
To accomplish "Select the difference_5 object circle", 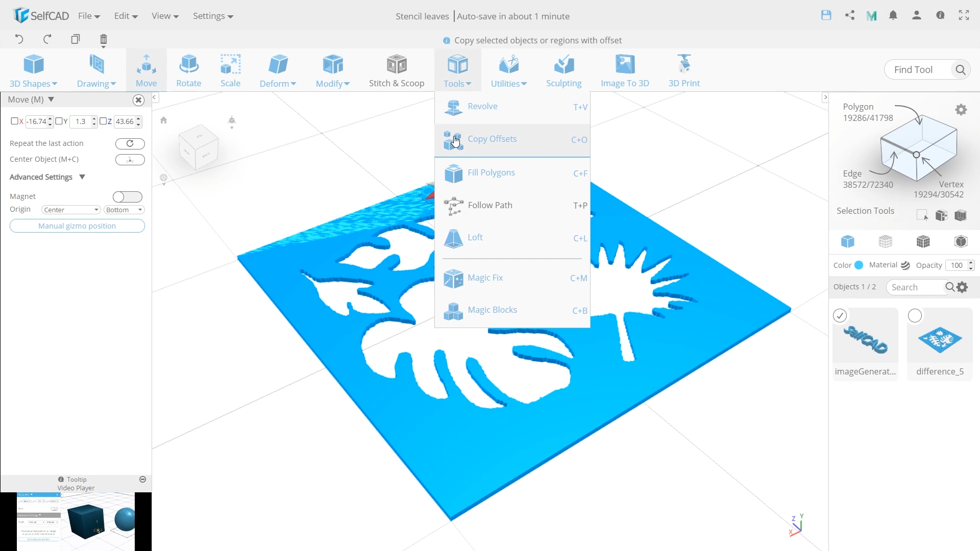I will (x=915, y=316).
